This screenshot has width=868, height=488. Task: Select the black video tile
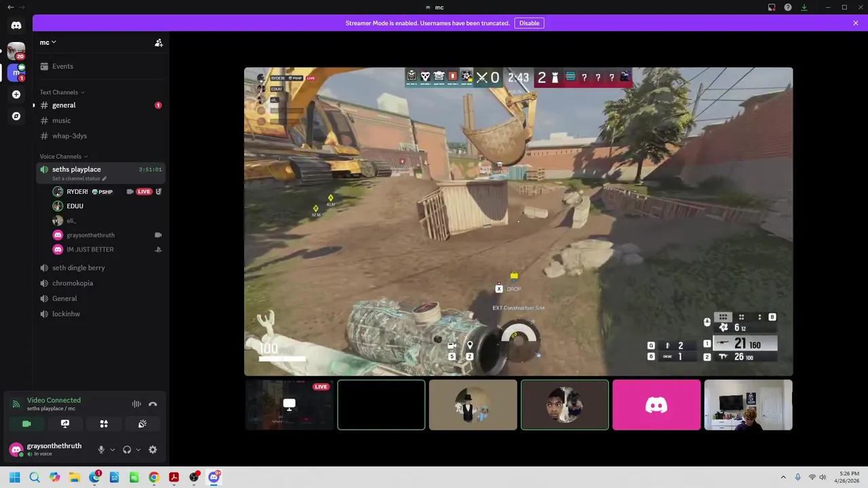[x=381, y=405]
